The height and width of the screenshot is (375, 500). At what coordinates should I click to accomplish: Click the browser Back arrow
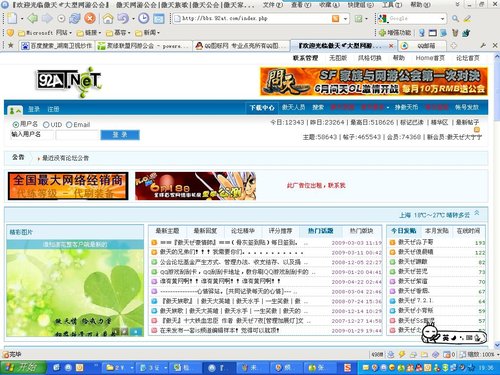coord(32,18)
